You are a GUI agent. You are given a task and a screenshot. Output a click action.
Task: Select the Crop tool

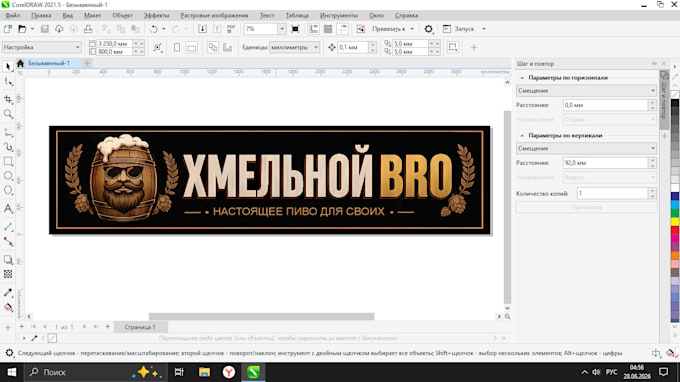click(x=8, y=99)
